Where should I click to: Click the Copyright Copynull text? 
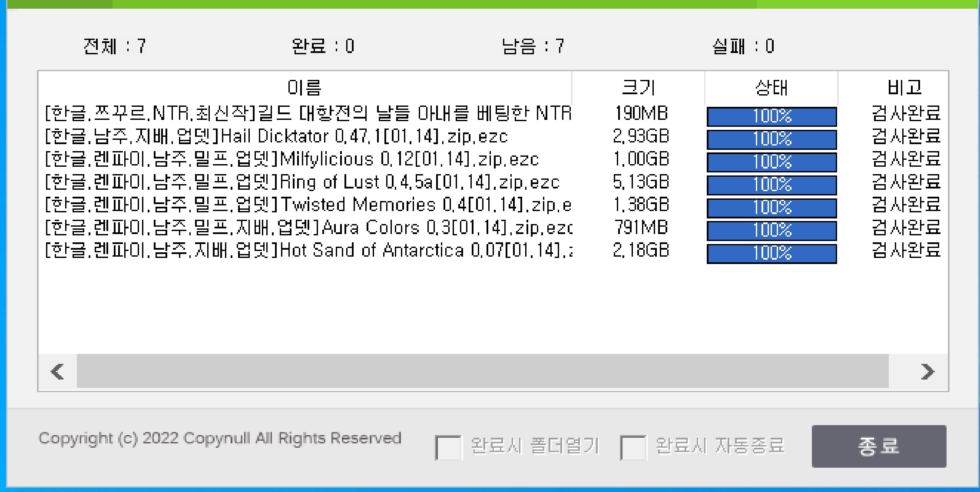pos(220,438)
